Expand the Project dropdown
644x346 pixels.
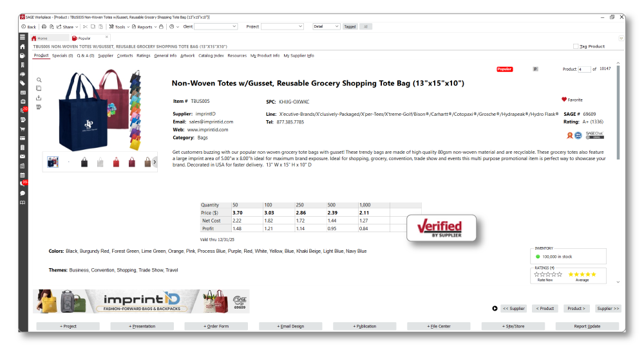282,27
